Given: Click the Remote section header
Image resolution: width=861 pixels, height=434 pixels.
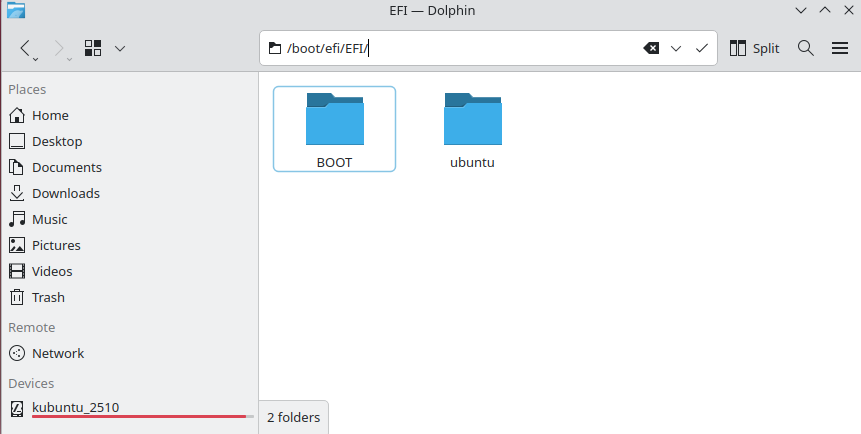Looking at the screenshot, I should pyautogui.click(x=31, y=327).
